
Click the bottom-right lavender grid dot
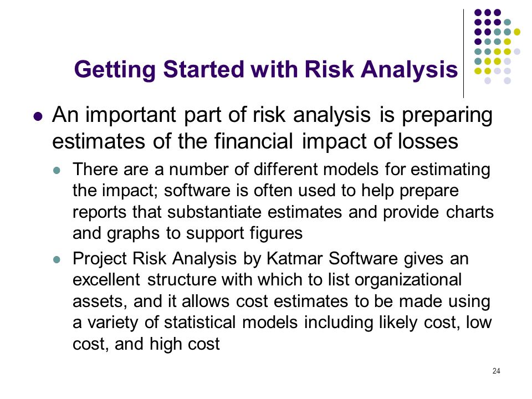(507, 81)
